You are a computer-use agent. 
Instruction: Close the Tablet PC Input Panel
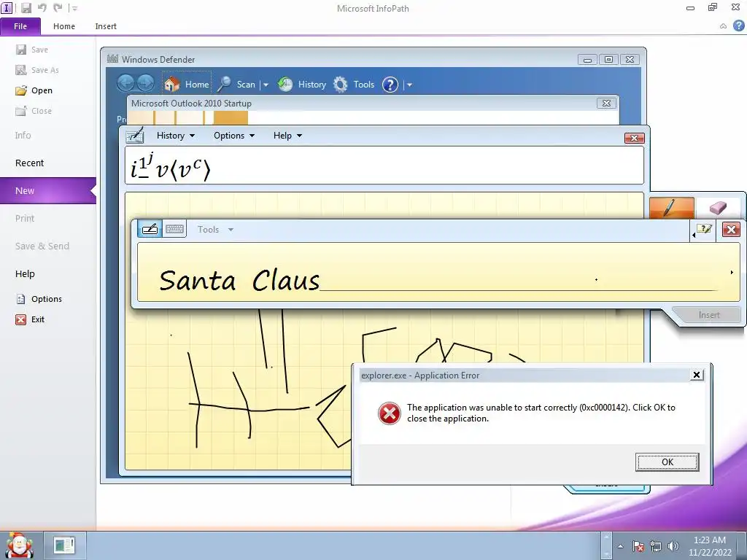point(731,230)
